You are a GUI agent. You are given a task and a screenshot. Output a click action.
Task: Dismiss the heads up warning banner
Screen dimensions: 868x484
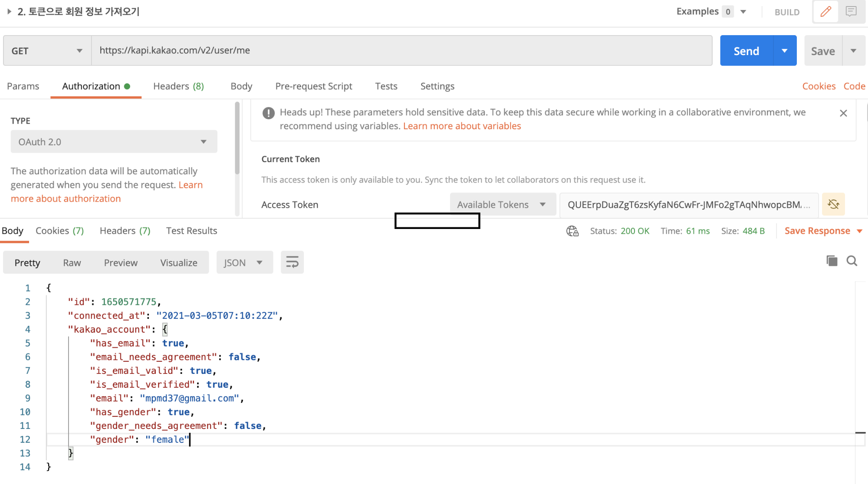point(843,113)
